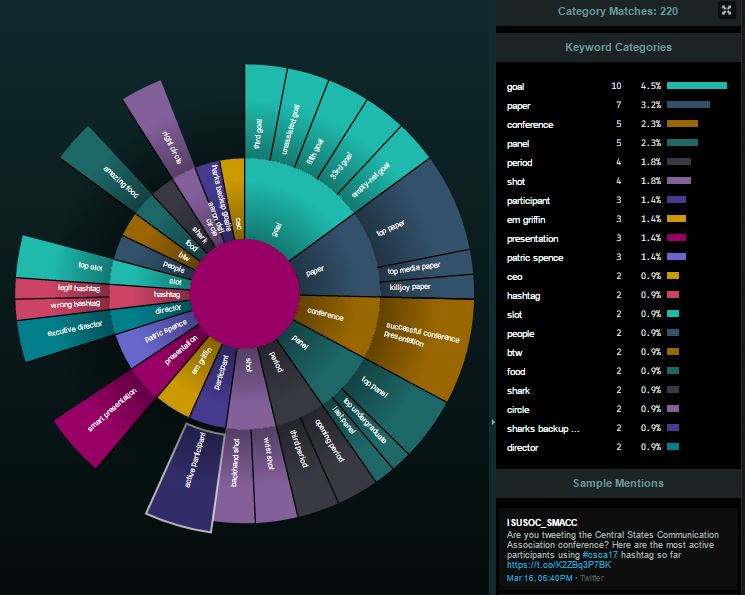Click the killjoy paper outer segment
Image resolution: width=745 pixels, height=595 pixels.
click(426, 287)
